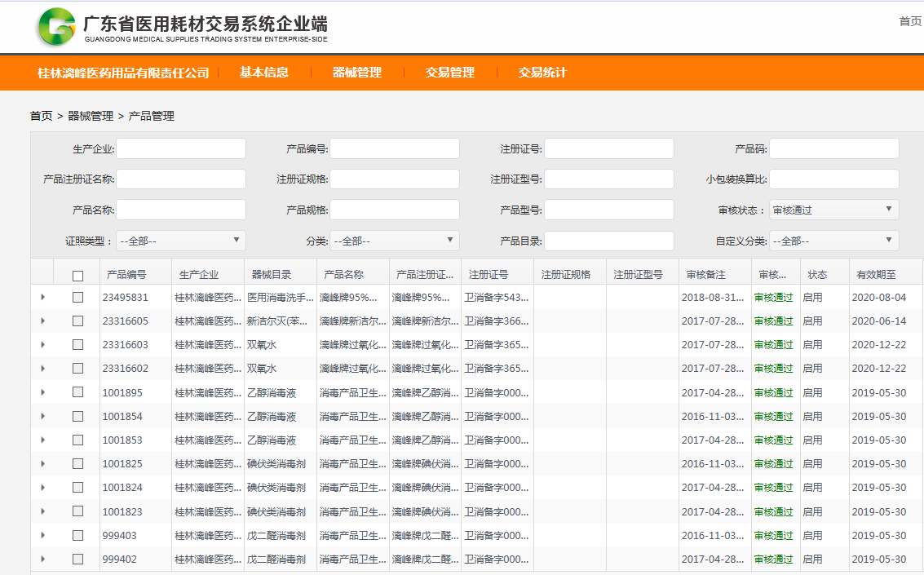Click 审核通过 status for product 1001854

pos(774,417)
